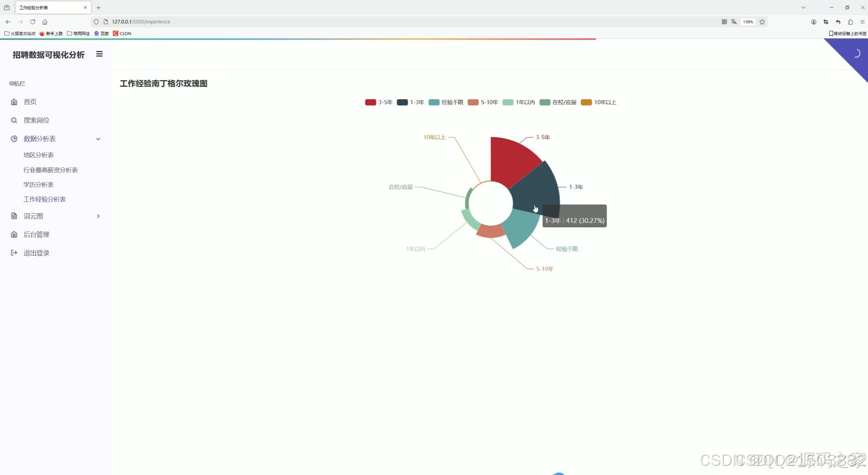Click the pie chart icon beside 数据分析表
This screenshot has width=868, height=475.
(14, 139)
